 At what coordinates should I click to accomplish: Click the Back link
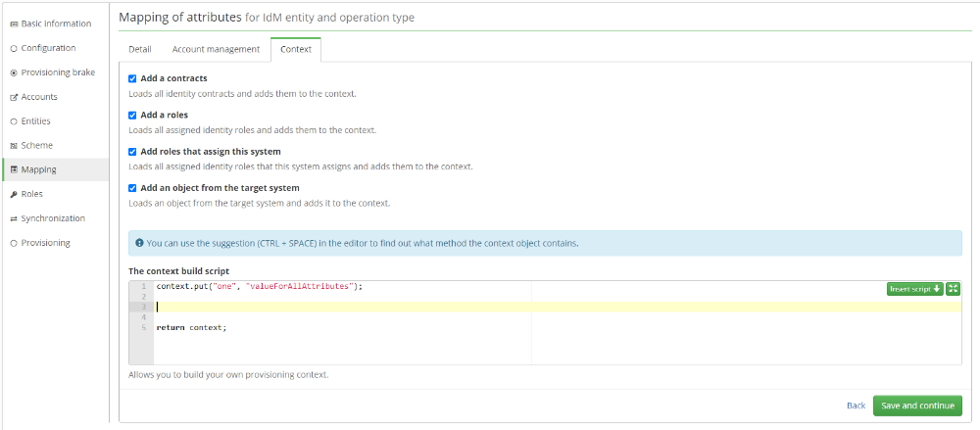click(856, 406)
